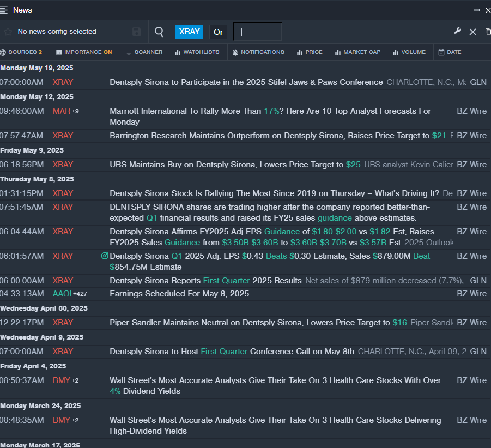Open the 'shares are trading higher' headline
Screen dimensions: 491x448
click(270, 213)
